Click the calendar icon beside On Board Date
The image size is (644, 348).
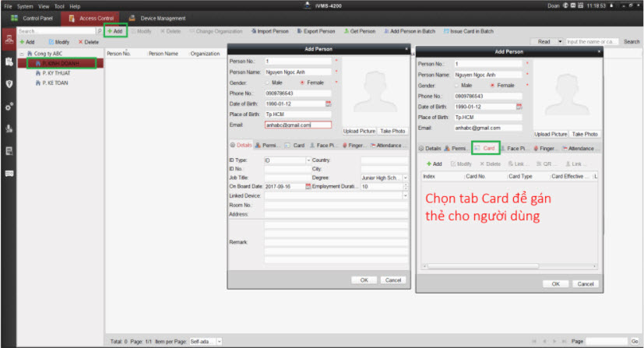(x=308, y=187)
